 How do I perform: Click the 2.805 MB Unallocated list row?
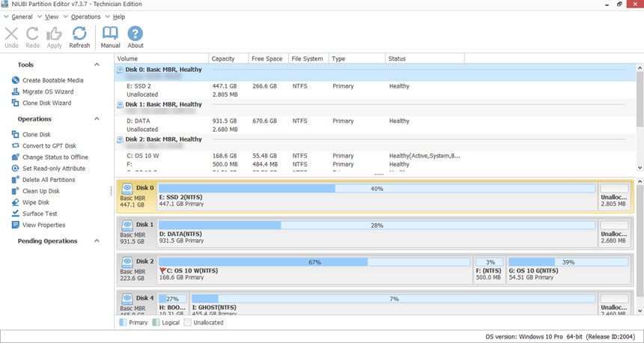375,94
